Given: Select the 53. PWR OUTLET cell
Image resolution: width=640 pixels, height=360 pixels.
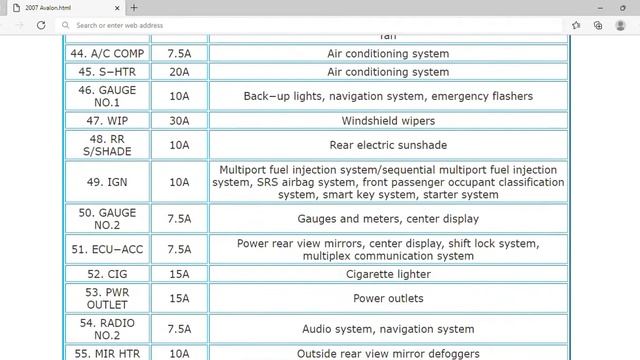Looking at the screenshot, I should 107,298.
